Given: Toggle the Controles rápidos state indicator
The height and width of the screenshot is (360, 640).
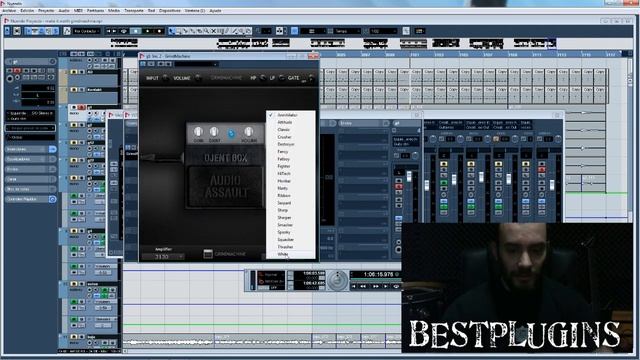Looking at the screenshot, I should 52,199.
